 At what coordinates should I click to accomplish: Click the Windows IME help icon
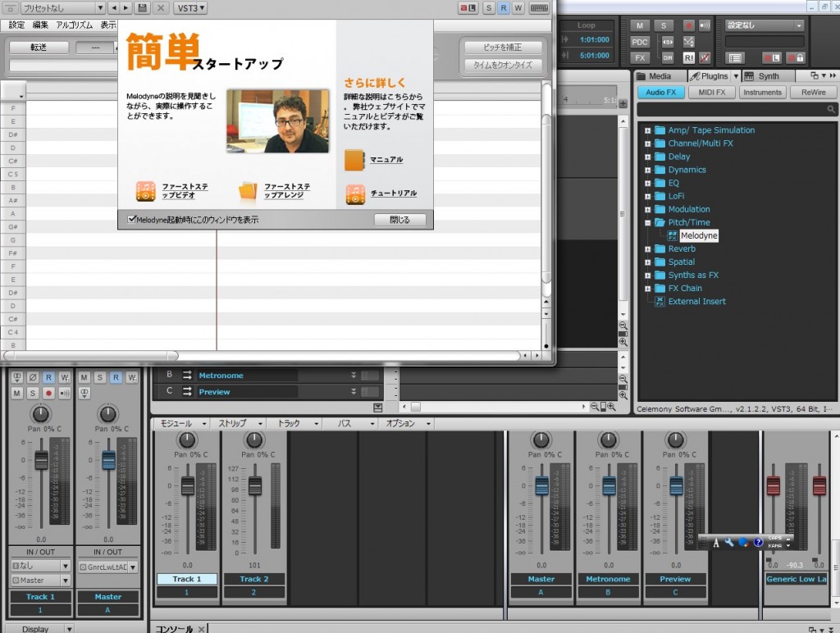[x=757, y=543]
